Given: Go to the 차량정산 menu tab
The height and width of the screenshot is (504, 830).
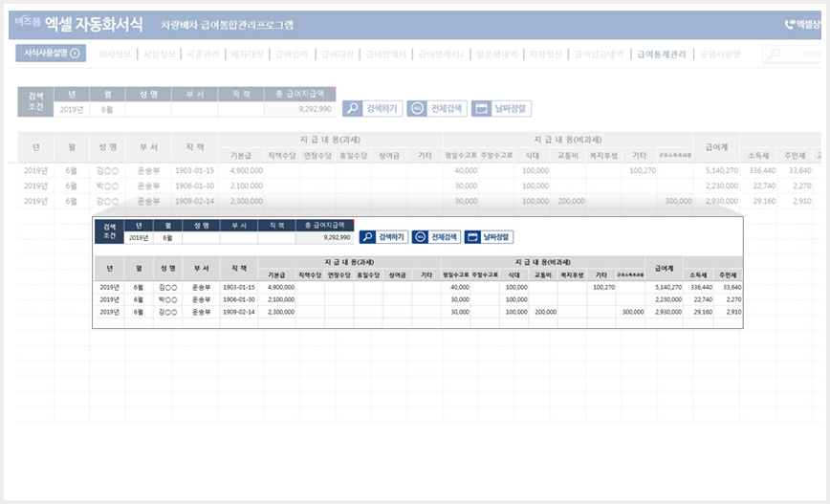Looking at the screenshot, I should click(545, 54).
